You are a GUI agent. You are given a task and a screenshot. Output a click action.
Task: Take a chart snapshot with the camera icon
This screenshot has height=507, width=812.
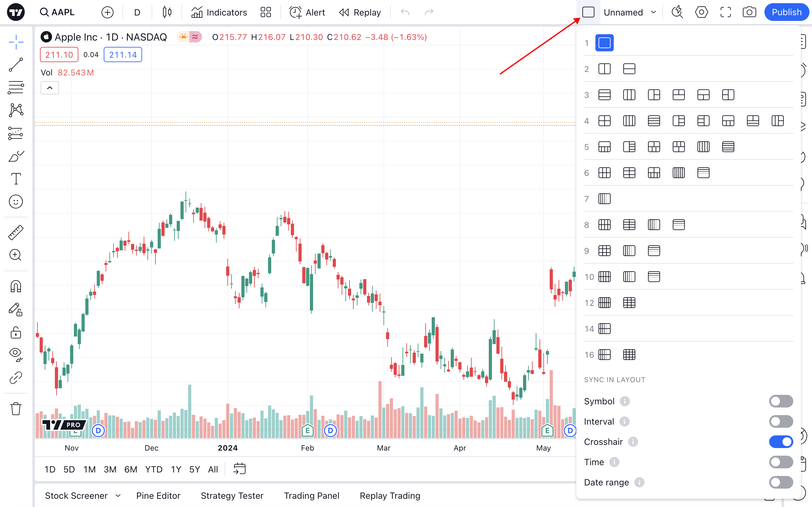coord(750,12)
